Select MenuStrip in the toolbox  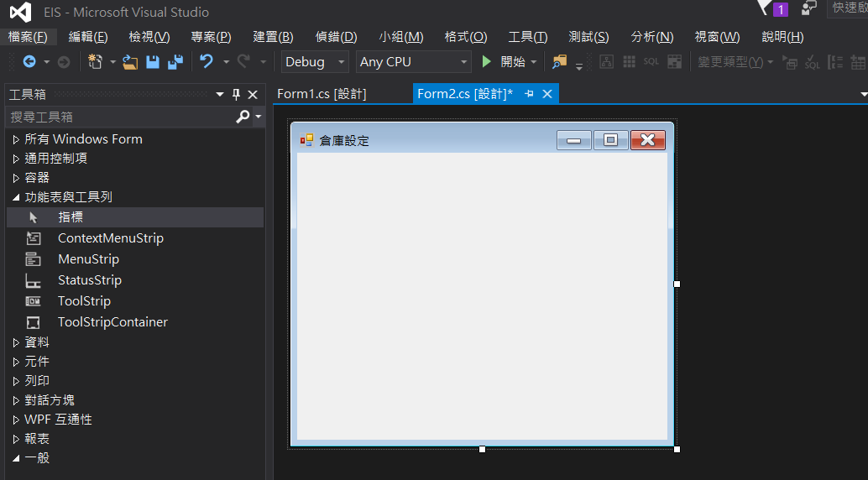point(88,259)
